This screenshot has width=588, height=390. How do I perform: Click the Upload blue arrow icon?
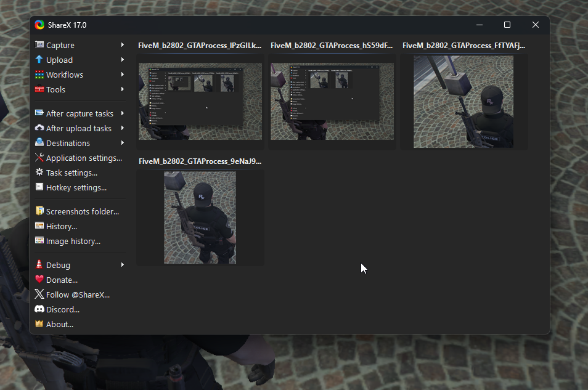pos(39,59)
